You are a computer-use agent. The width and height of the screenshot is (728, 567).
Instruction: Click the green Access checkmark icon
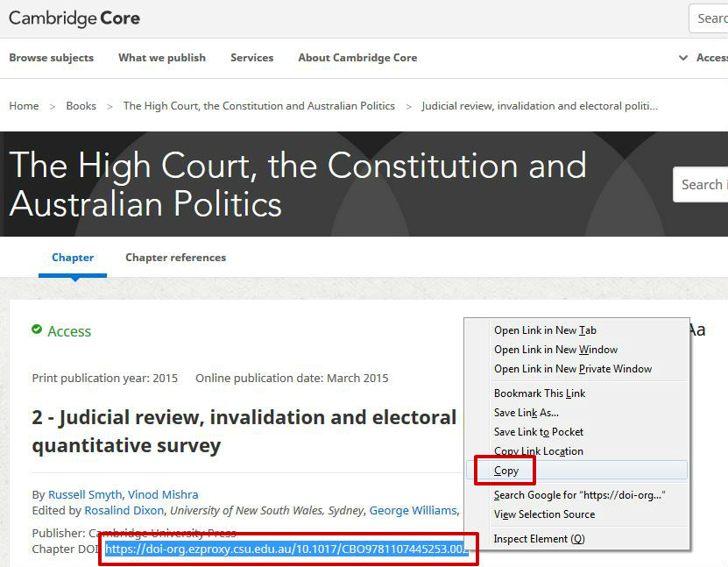(x=37, y=330)
